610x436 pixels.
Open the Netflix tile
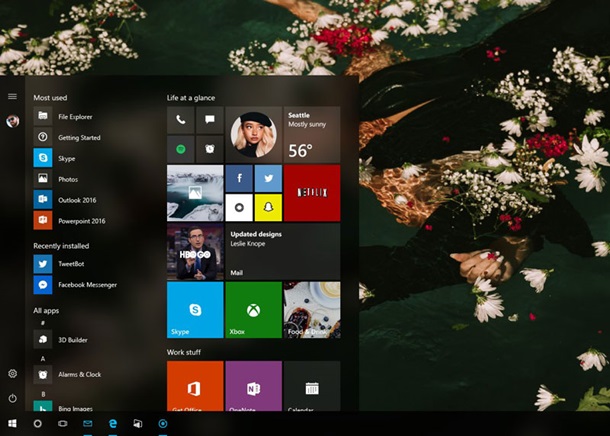pos(311,193)
